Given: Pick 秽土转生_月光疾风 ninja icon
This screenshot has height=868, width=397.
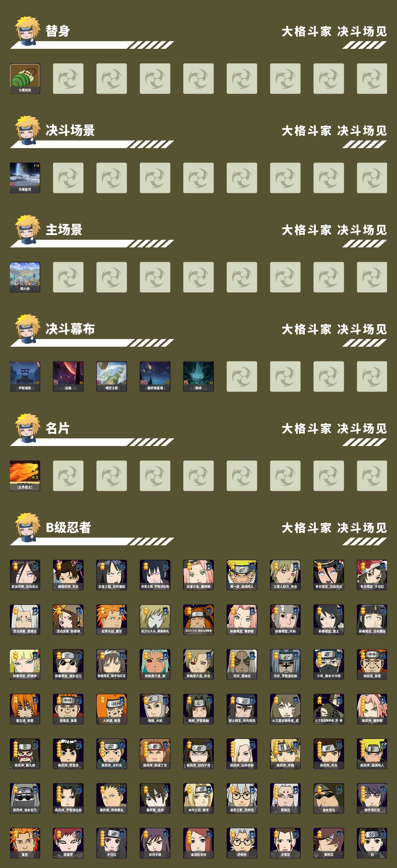Looking at the screenshot, I should pyautogui.click(x=242, y=709).
